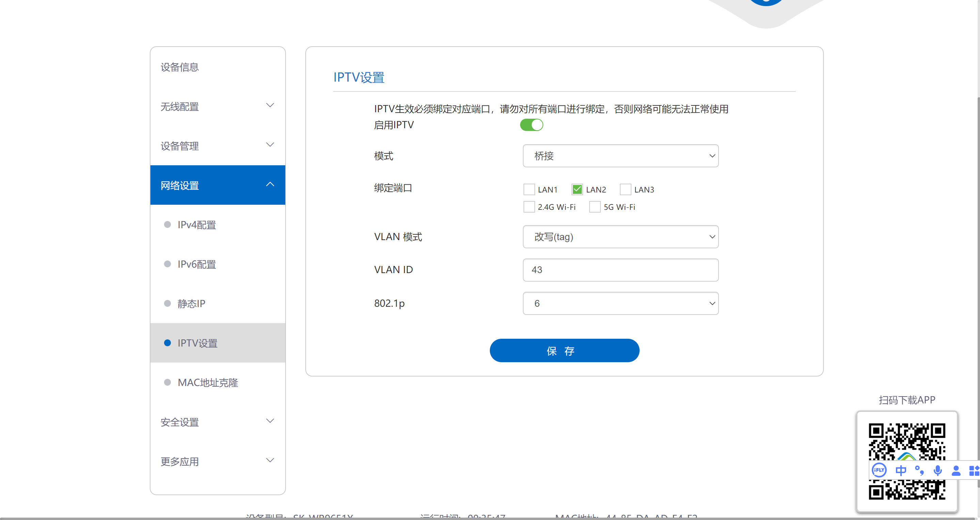The image size is (980, 520).
Task: Toggle the punctuation mode icon in IME bar
Action: point(919,471)
